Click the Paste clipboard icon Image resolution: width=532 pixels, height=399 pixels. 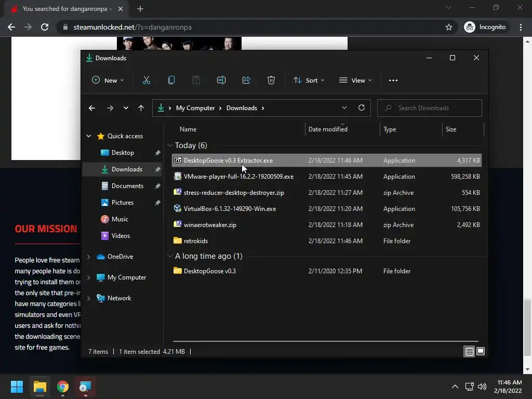pos(196,81)
